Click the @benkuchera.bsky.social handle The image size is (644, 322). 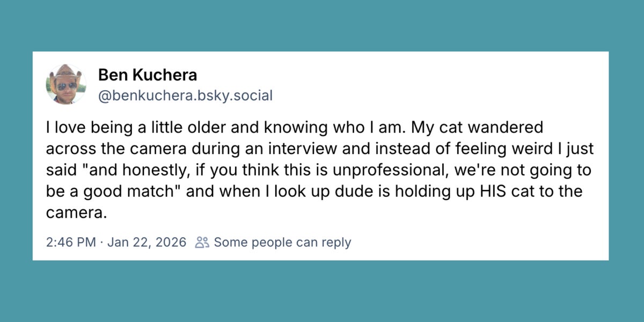tap(185, 96)
